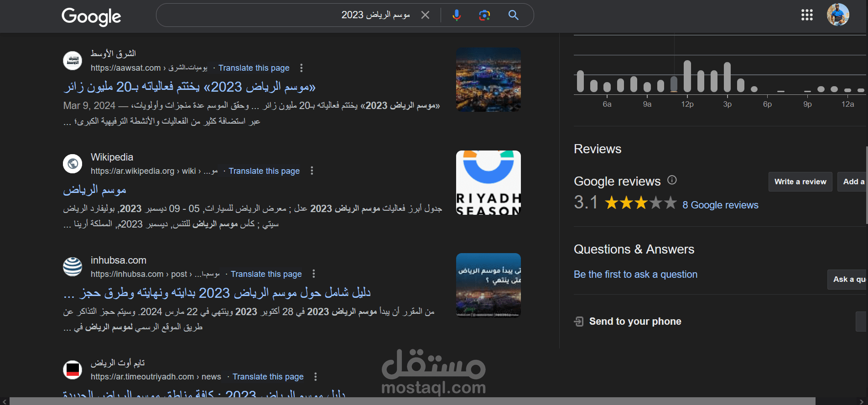Screen dimensions: 868x405
Task: Click the Add a photo button
Action: pyautogui.click(x=852, y=182)
